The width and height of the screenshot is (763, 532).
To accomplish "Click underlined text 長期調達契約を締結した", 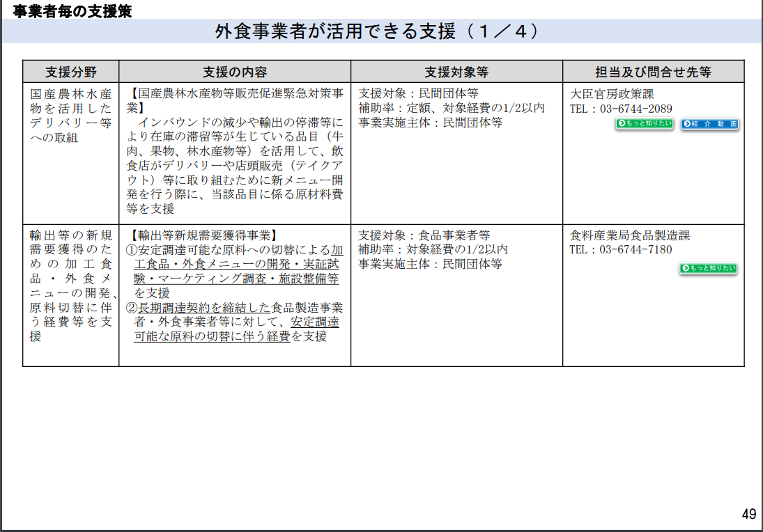I will pyautogui.click(x=204, y=308).
